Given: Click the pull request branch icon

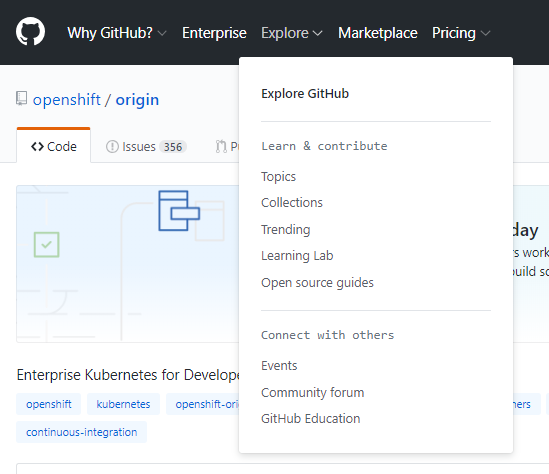Looking at the screenshot, I should coord(221,146).
